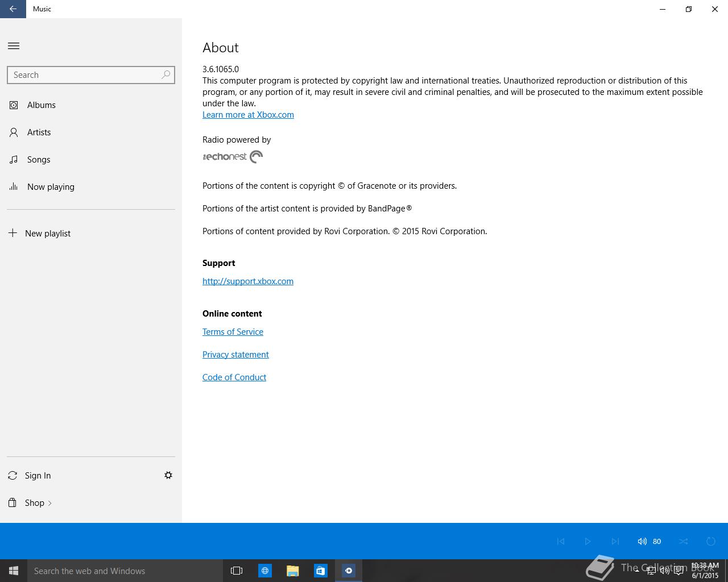The image size is (728, 582).
Task: Click system tray volume icon
Action: pos(665,571)
